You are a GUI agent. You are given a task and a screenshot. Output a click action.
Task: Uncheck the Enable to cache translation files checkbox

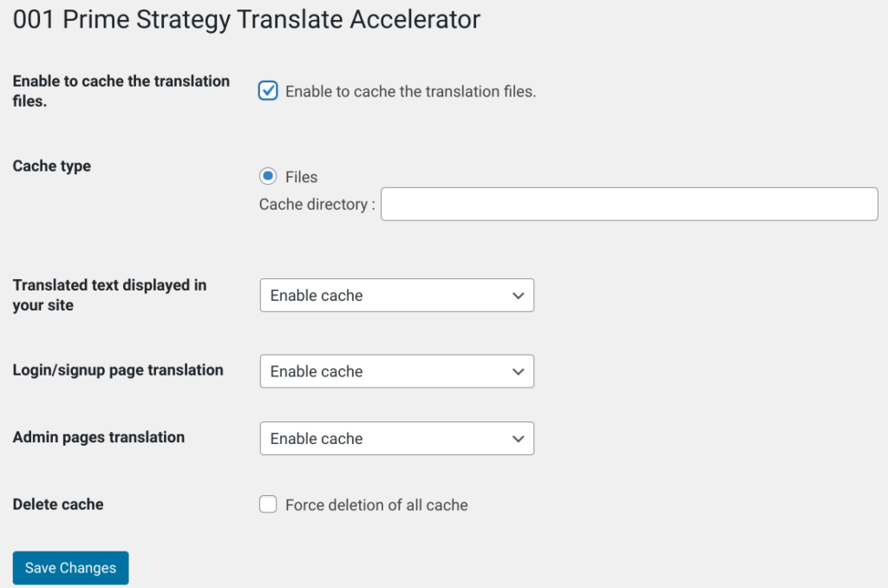268,91
